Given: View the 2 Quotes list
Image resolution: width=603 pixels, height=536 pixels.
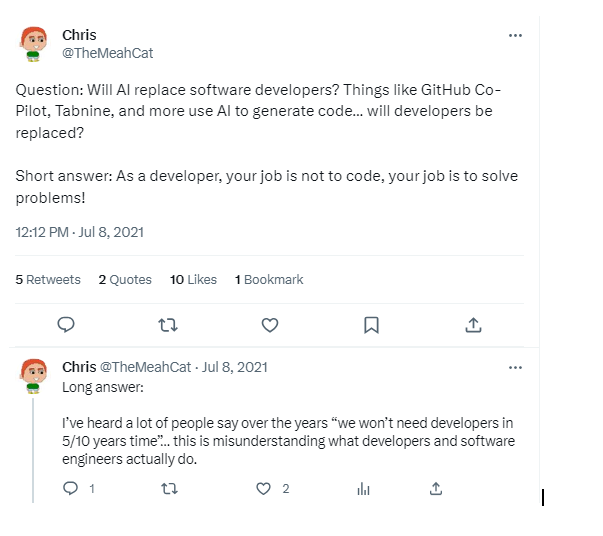Looking at the screenshot, I should 125,280.
